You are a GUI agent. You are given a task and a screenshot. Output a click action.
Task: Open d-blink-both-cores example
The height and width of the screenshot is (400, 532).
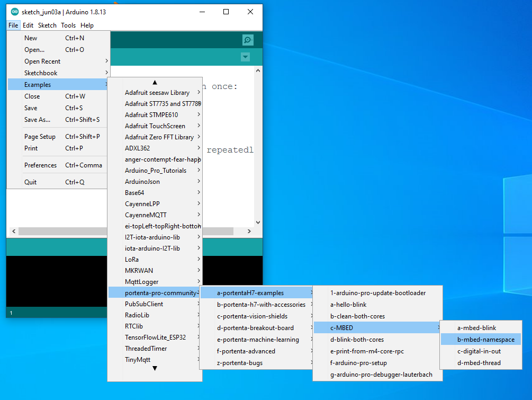pos(377,340)
